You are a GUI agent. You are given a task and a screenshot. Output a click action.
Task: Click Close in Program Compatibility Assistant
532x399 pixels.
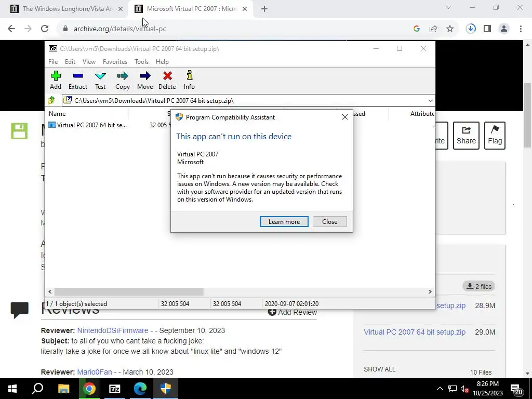pos(329,221)
